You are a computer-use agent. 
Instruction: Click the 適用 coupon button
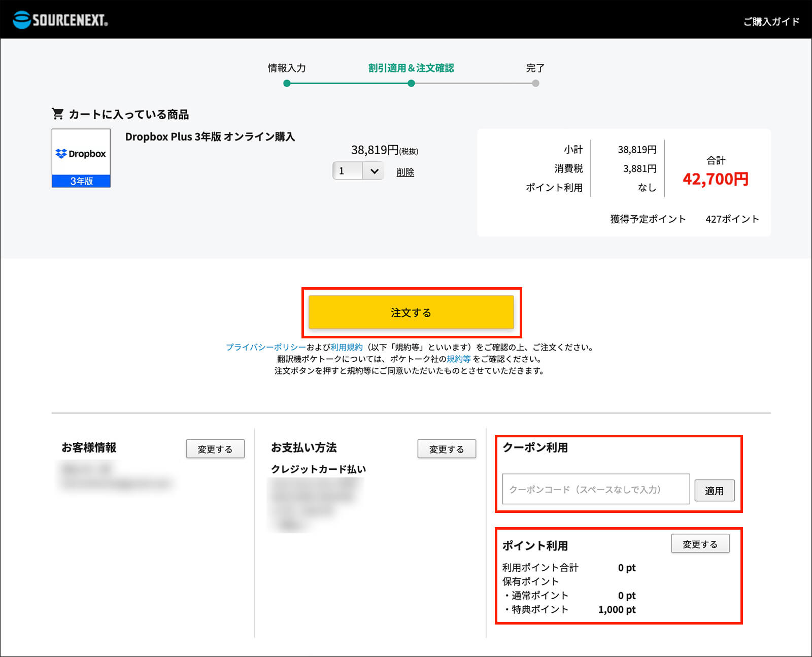point(714,491)
